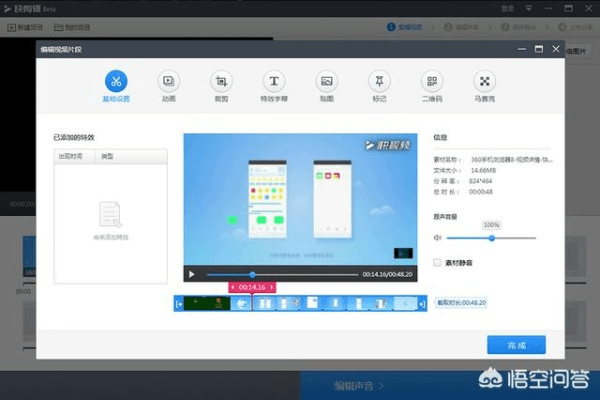Play the video preview
This screenshot has width=600, height=400.
[191, 274]
